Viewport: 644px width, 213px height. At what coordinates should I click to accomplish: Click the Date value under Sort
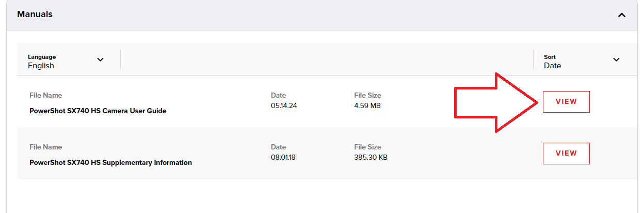pos(552,66)
